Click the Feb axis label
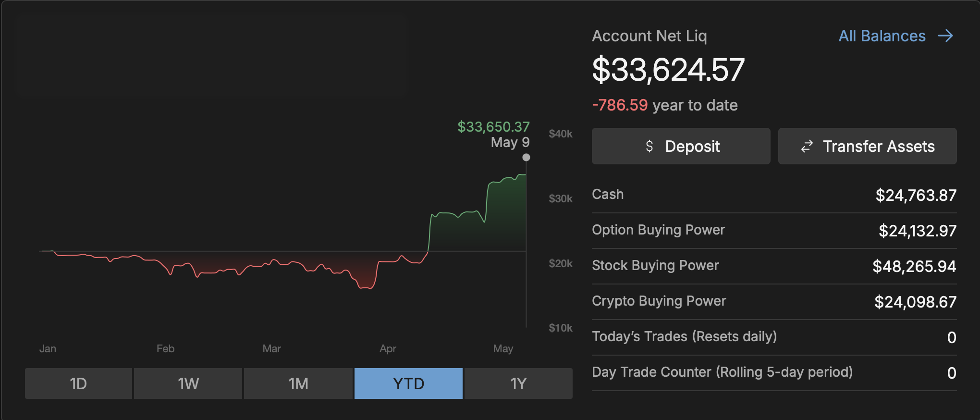980x420 pixels. 165,348
